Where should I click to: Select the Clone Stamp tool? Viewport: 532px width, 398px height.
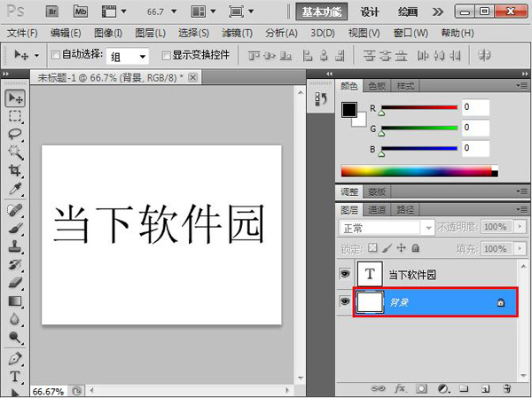tap(15, 246)
